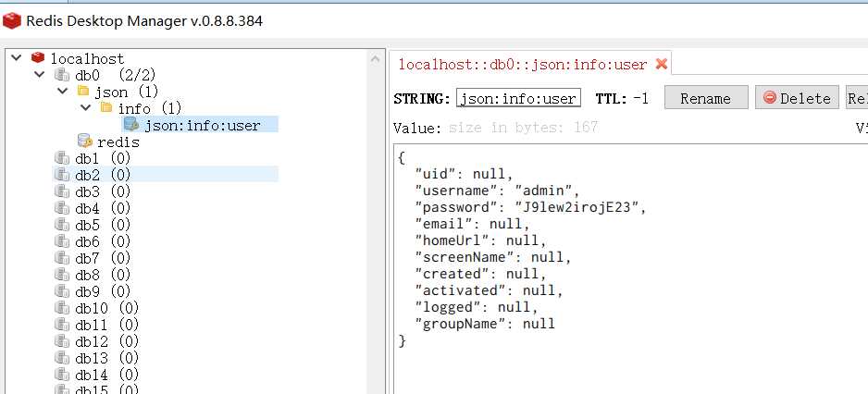Click the tree panel scroll-up arrow
Viewport: 868px width, 394px height.
pyautogui.click(x=375, y=58)
